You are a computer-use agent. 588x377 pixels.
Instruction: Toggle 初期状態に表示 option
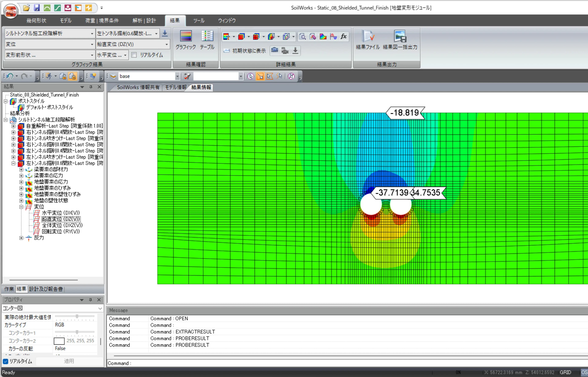pos(244,51)
